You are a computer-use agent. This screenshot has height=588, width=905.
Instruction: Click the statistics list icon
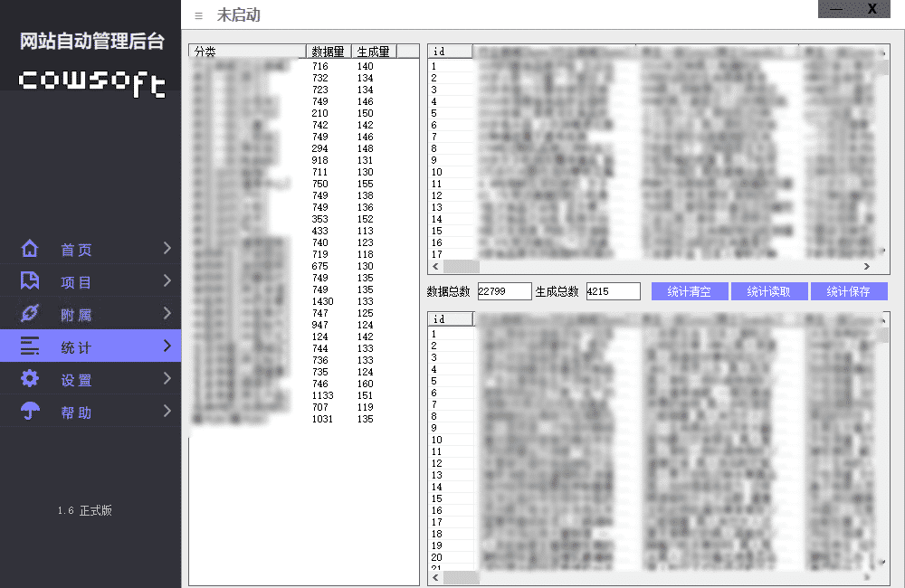click(30, 346)
